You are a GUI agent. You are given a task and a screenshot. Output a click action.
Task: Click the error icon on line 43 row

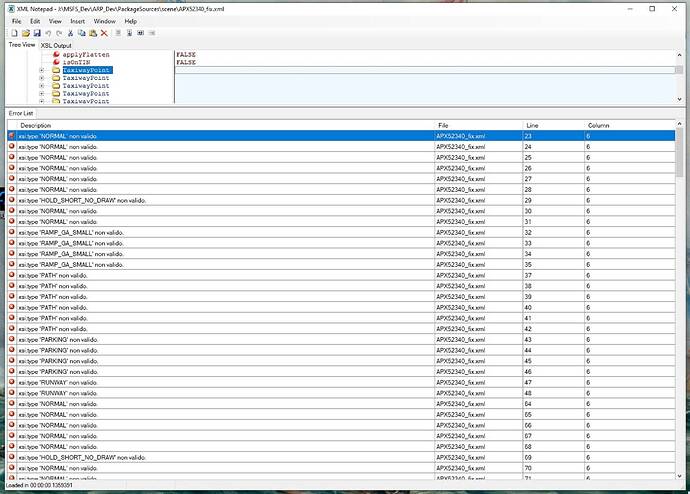pos(12,339)
